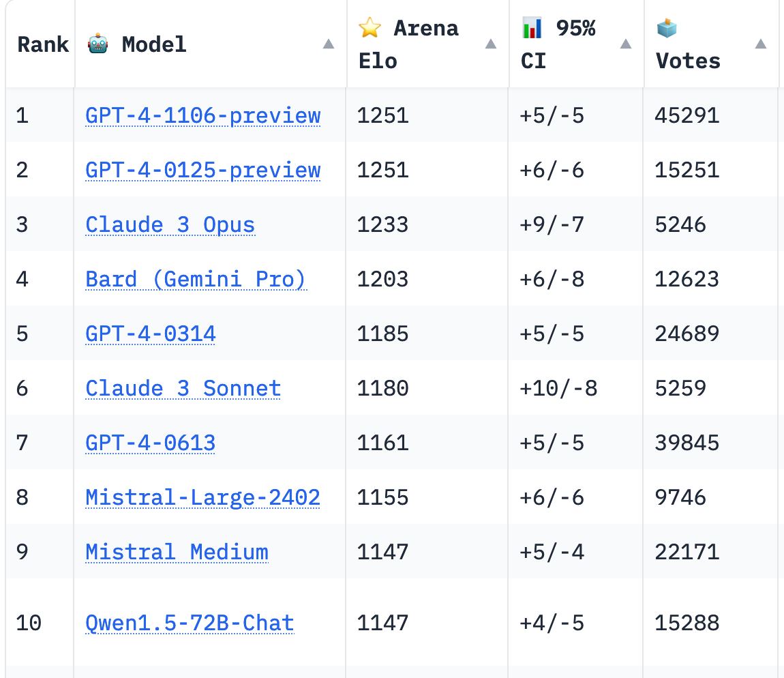This screenshot has width=784, height=678.
Task: Sort by Arena Elo using the header arrow
Action: click(x=490, y=44)
